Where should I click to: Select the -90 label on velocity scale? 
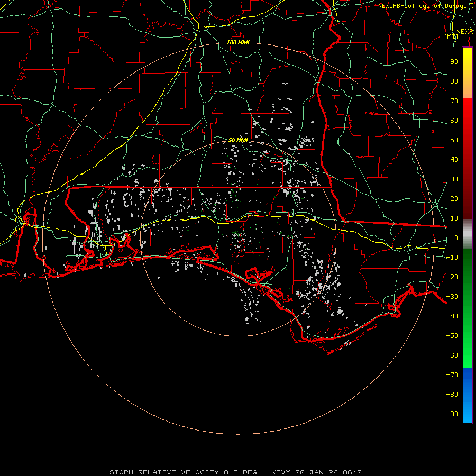point(452,414)
